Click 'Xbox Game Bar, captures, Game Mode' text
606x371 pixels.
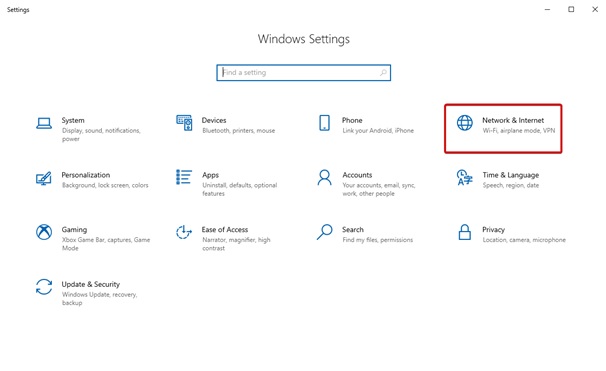point(106,244)
